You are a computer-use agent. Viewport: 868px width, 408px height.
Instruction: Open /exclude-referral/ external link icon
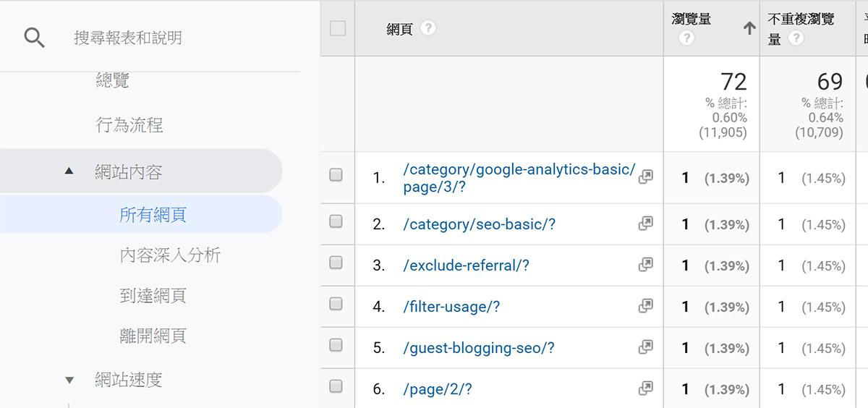pyautogui.click(x=645, y=265)
